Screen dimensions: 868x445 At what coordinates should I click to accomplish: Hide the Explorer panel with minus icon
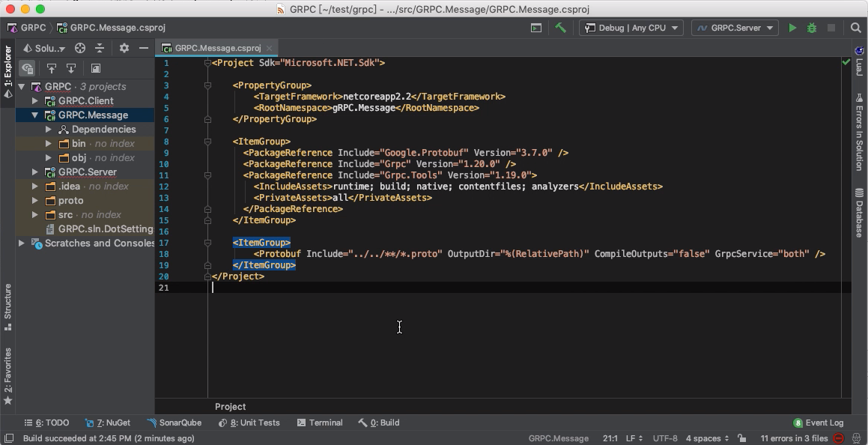[143, 48]
